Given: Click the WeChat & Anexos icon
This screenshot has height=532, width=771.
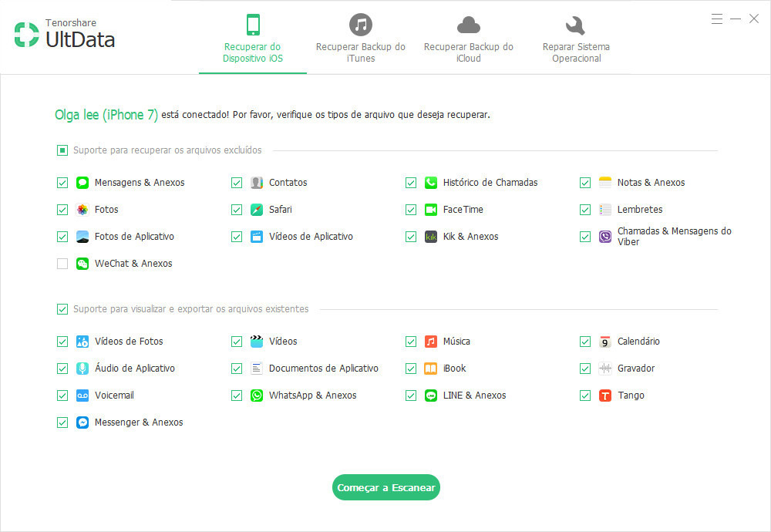Looking at the screenshot, I should click(82, 264).
